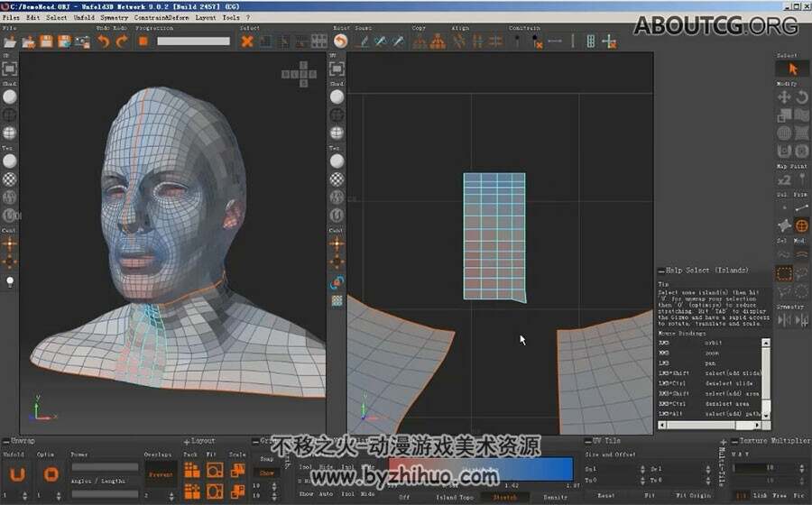Click the Link button in Texture Multiplier

pos(760,496)
